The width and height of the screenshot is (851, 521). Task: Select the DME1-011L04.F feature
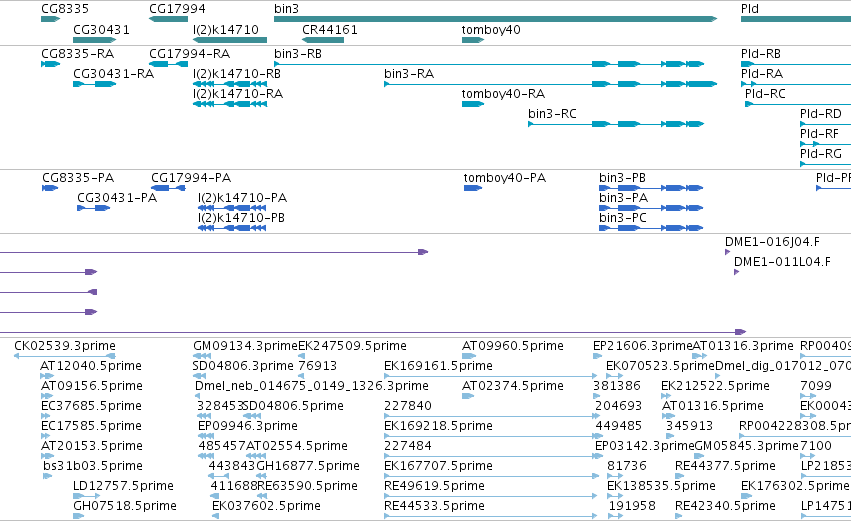(782, 262)
